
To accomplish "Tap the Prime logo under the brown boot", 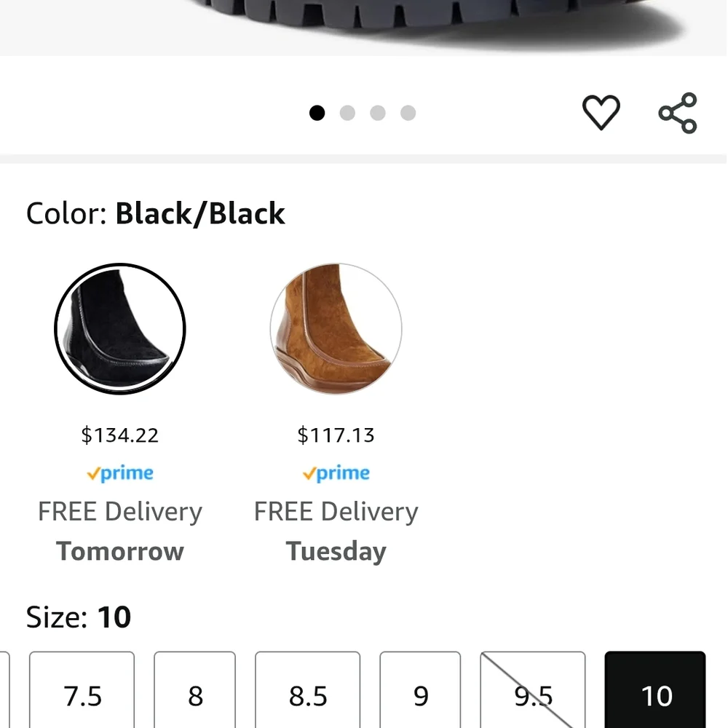I will click(x=336, y=473).
